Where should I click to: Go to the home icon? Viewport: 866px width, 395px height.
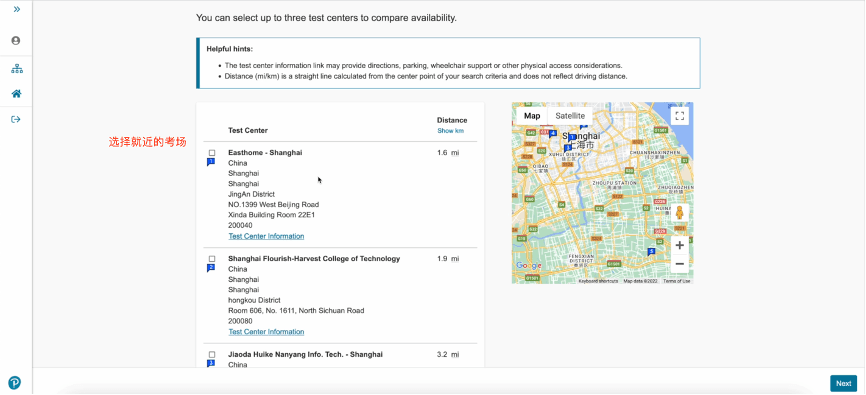pos(17,93)
